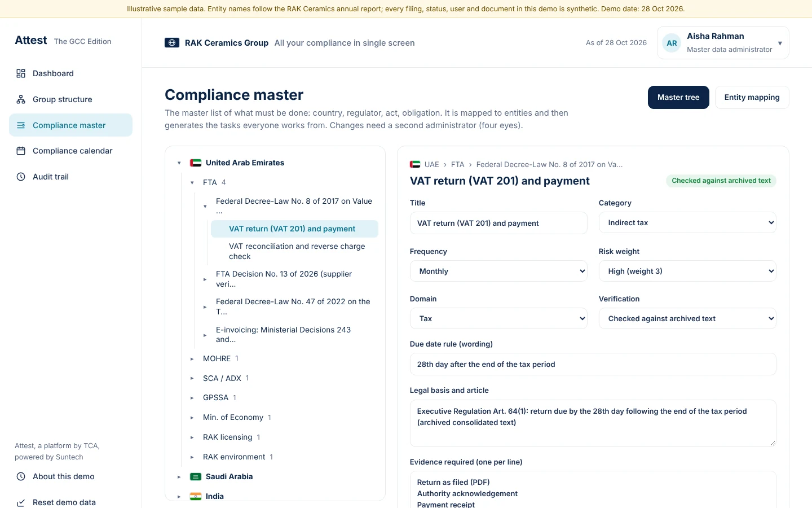Open the Audit trail page

pos(70,177)
